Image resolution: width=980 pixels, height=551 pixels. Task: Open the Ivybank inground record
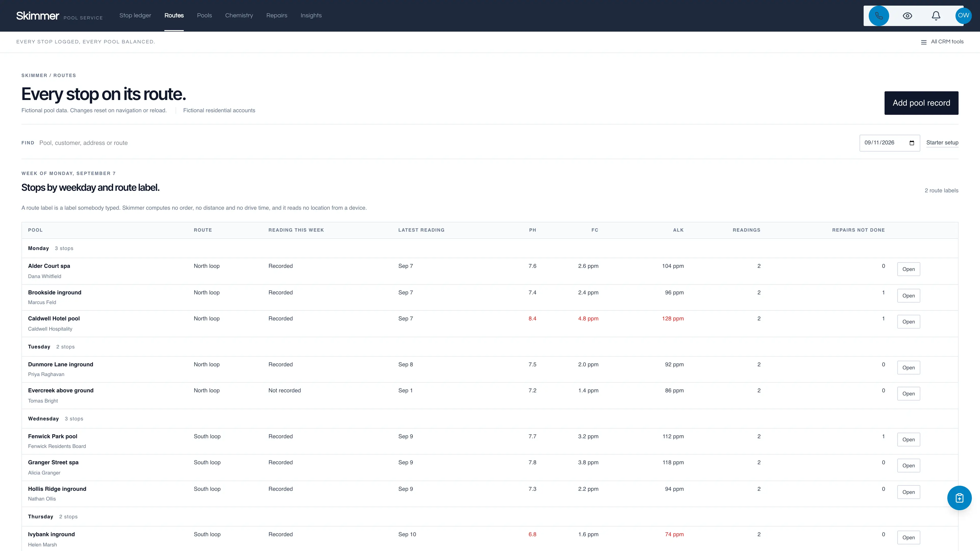pyautogui.click(x=908, y=537)
